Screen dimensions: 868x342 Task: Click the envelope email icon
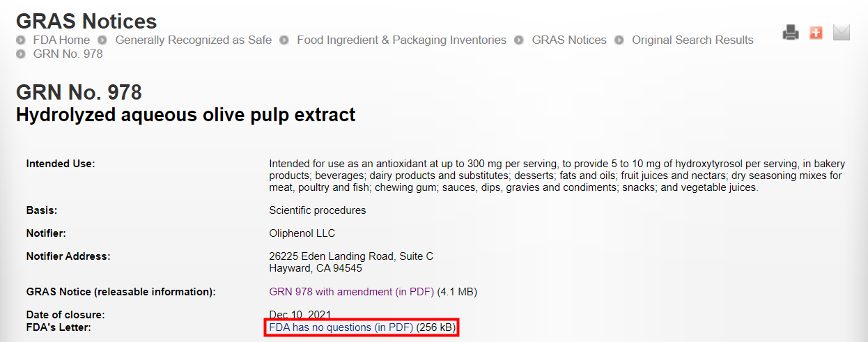click(842, 33)
